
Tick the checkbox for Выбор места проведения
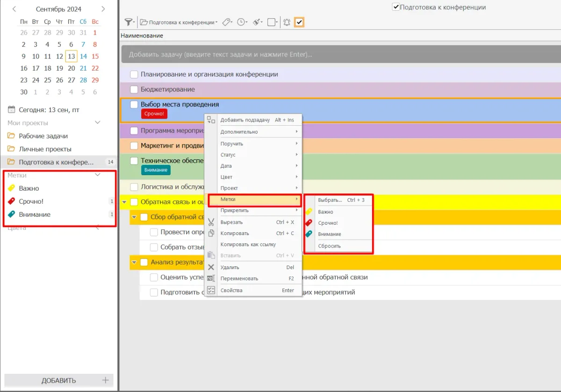(134, 105)
